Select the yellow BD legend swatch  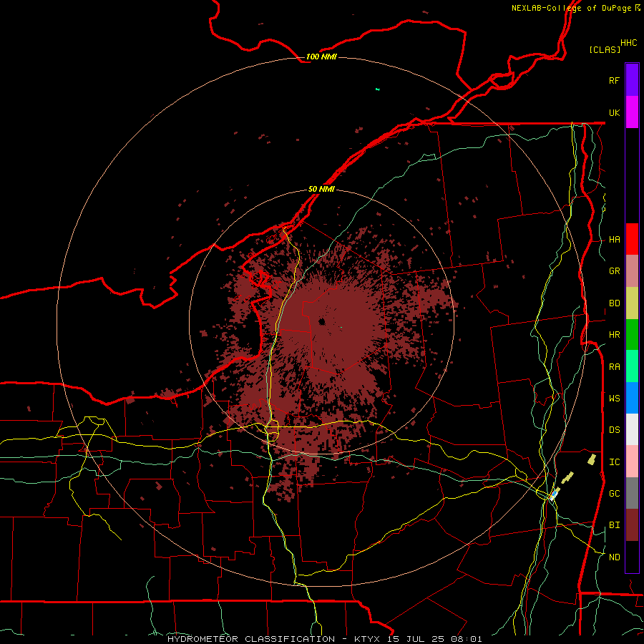click(632, 303)
